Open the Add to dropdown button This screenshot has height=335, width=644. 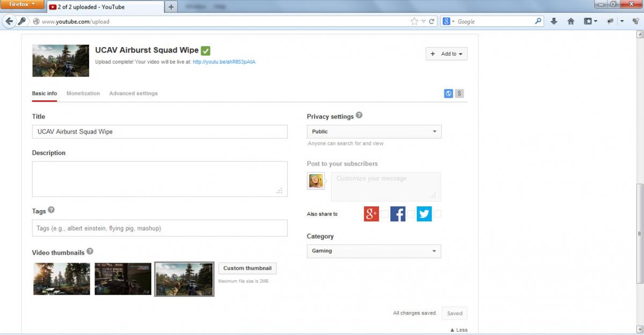(447, 54)
